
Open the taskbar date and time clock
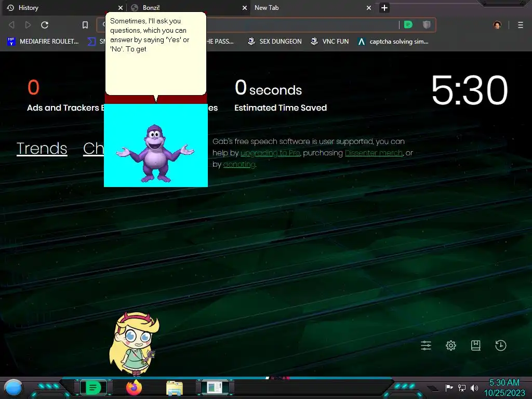504,388
